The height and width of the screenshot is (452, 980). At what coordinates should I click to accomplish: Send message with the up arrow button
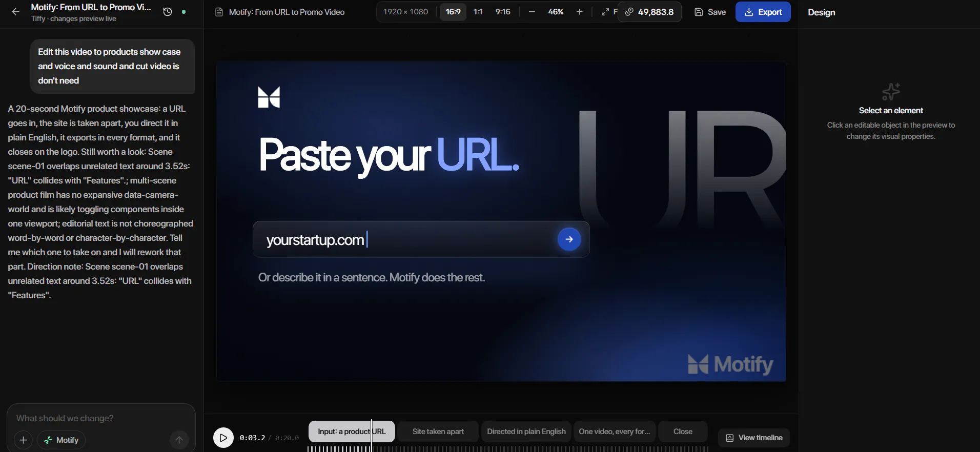point(179,440)
